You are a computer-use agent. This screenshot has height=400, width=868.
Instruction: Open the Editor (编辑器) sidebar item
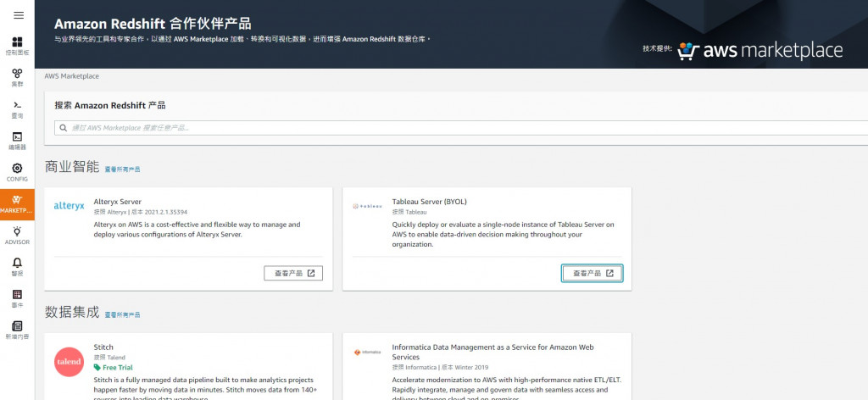(17, 141)
